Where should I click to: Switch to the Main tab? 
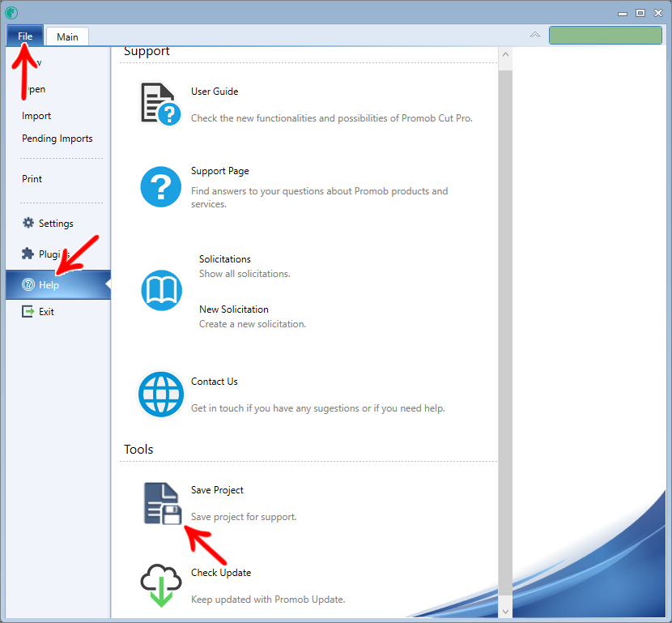[67, 37]
